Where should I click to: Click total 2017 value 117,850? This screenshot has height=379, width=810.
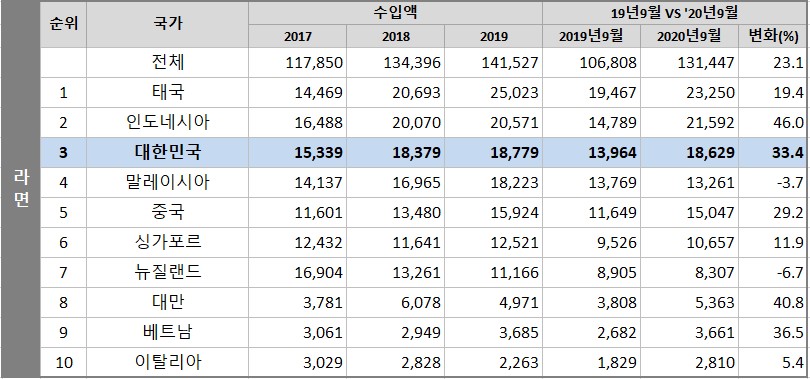314,63
